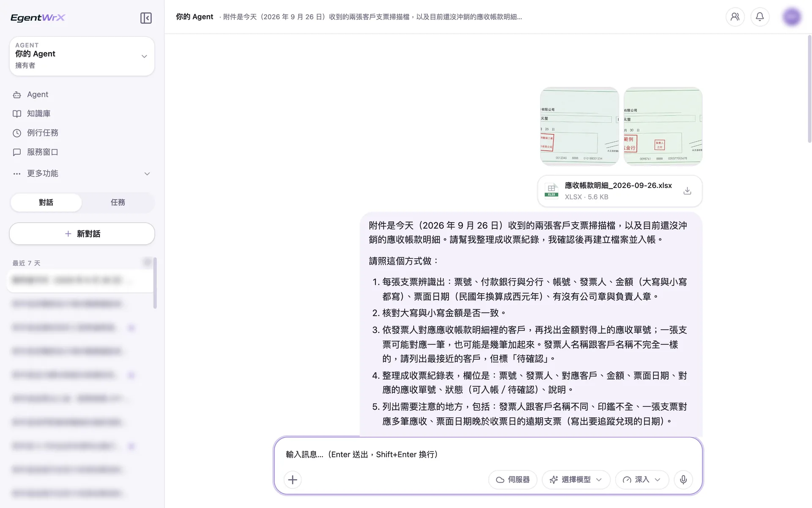Expand 更多功能 section

(82, 174)
